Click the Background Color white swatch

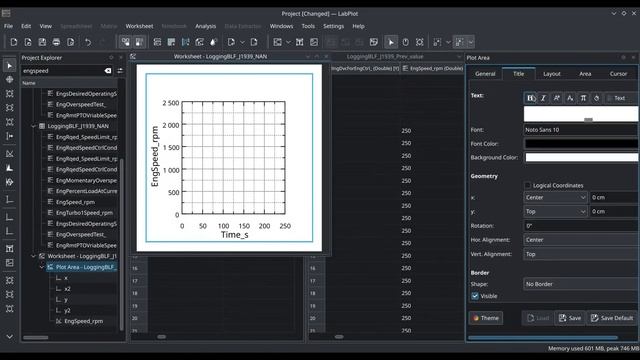pos(581,158)
